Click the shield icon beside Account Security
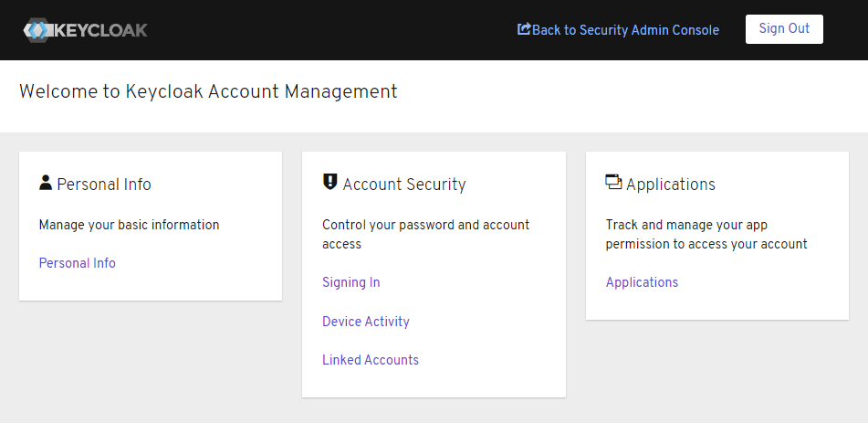Screen dimensions: 868x423 (329, 183)
